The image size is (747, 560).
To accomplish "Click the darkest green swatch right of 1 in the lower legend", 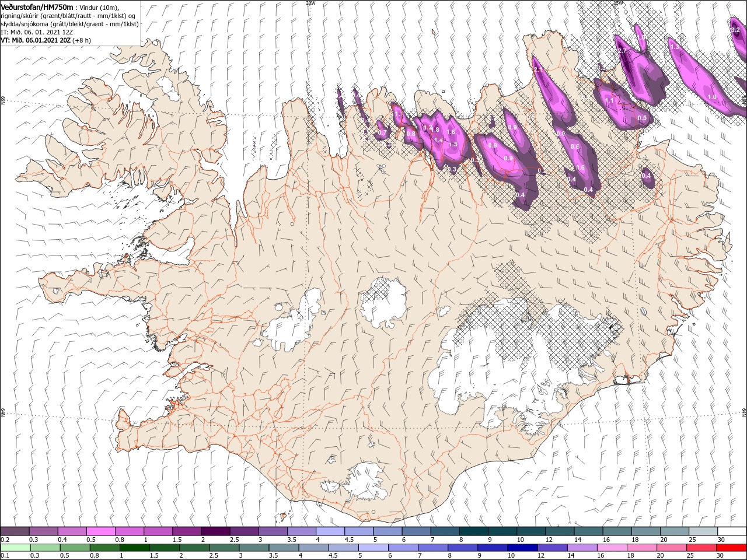I will [x=134, y=548].
